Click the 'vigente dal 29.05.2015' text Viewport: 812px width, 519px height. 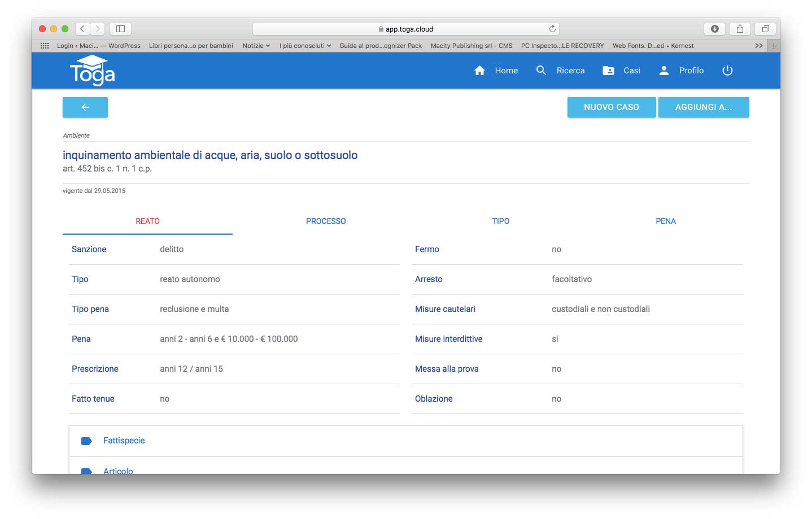pos(94,191)
